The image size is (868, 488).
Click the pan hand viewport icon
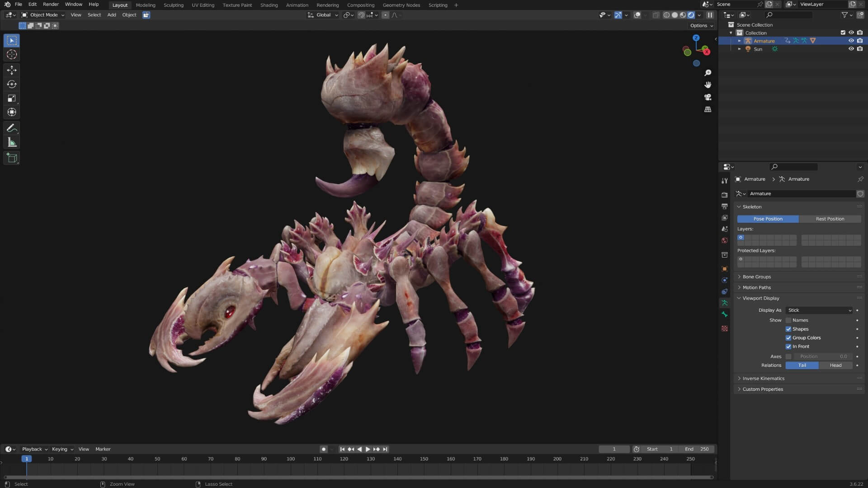pos(708,85)
